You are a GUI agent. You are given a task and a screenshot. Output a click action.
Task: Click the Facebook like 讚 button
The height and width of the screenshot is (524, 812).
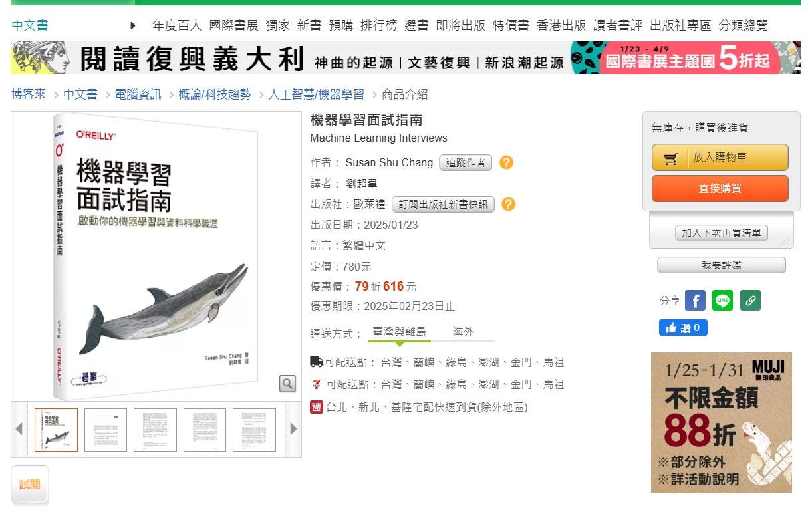(683, 328)
